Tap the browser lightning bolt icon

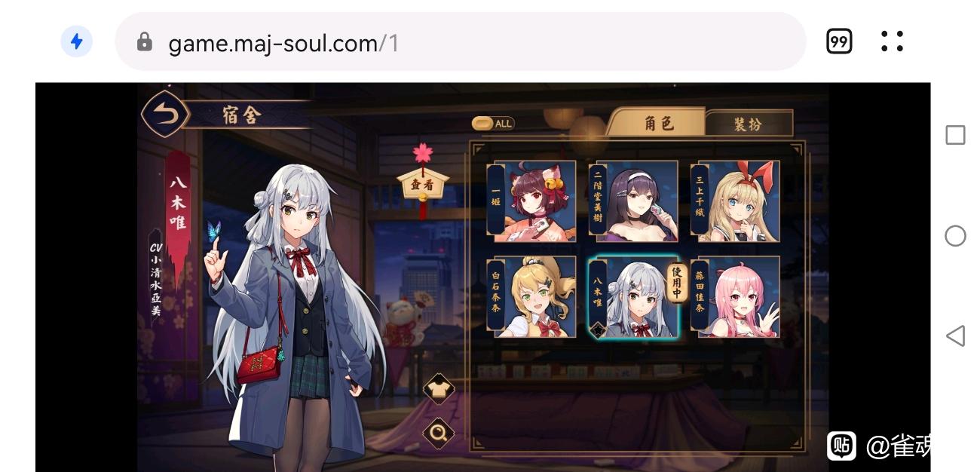[77, 41]
